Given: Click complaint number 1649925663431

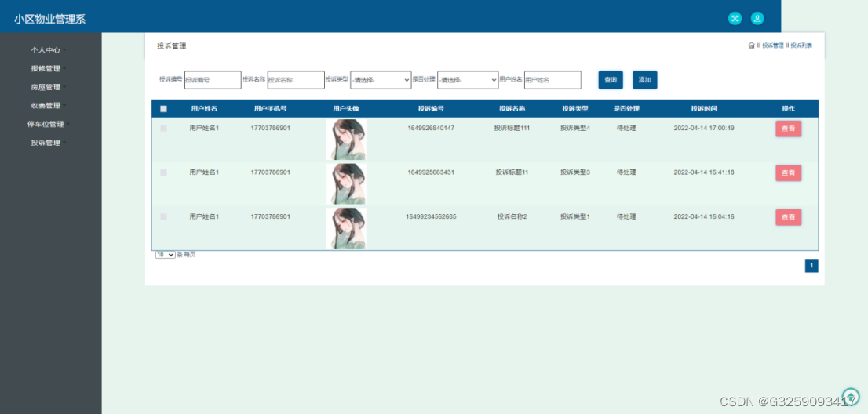Looking at the screenshot, I should coord(431,172).
